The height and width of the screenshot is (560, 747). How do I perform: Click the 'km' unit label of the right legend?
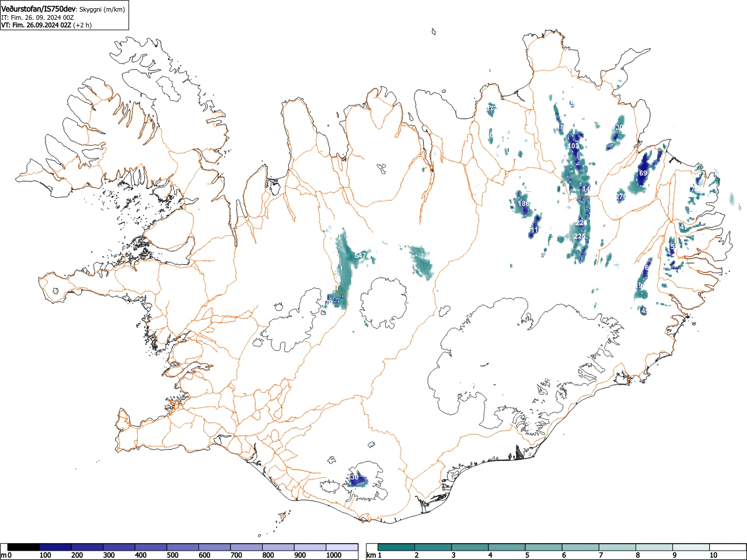tap(371, 555)
